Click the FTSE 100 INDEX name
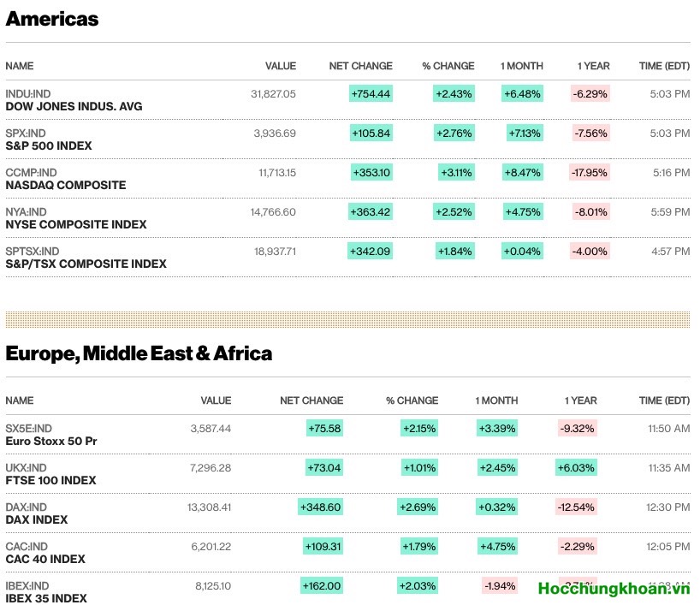This screenshot has height=605, width=700. [50, 481]
